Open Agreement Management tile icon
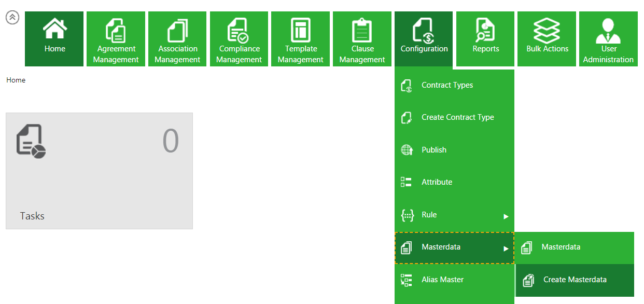Viewport: 644px width, 304px height. pos(116,31)
